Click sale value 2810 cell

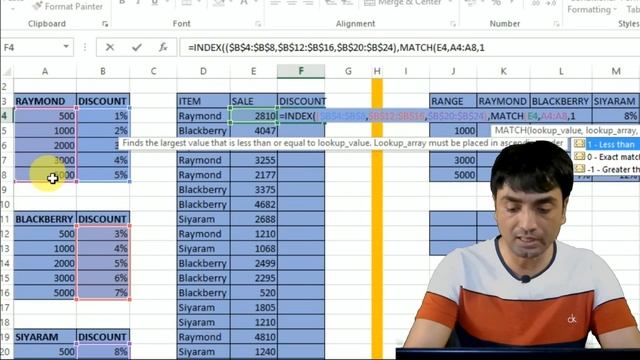(x=253, y=116)
